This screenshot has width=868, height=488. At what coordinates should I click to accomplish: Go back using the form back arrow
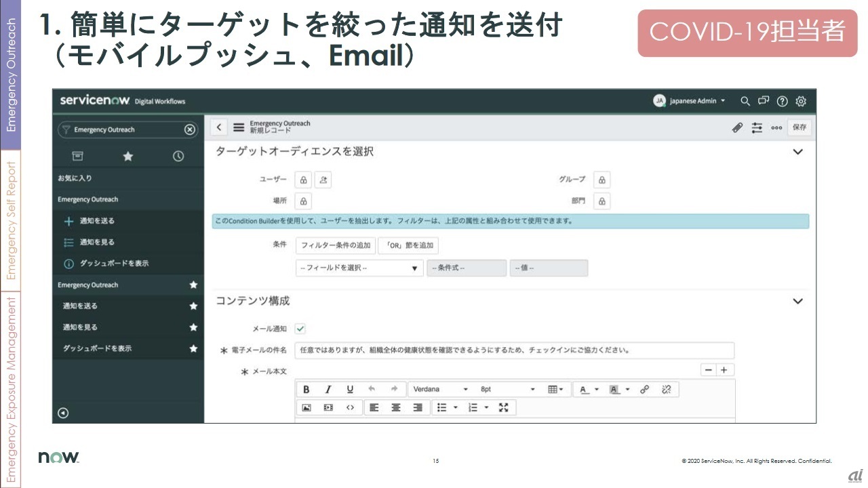(218, 127)
